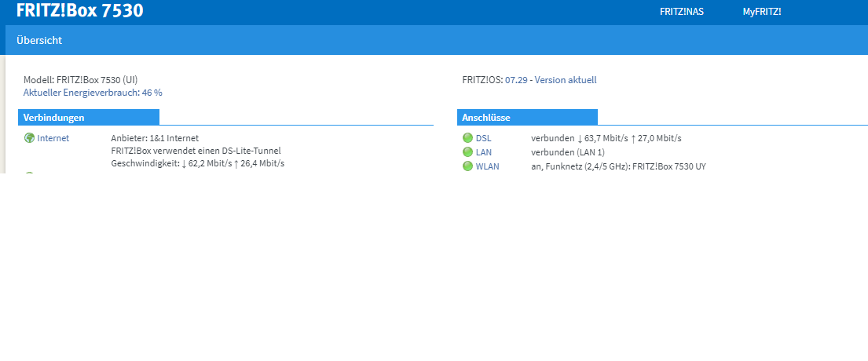The height and width of the screenshot is (361, 868).
Task: Click the text Anbieter: 1&1 Internet
Action: click(x=155, y=138)
